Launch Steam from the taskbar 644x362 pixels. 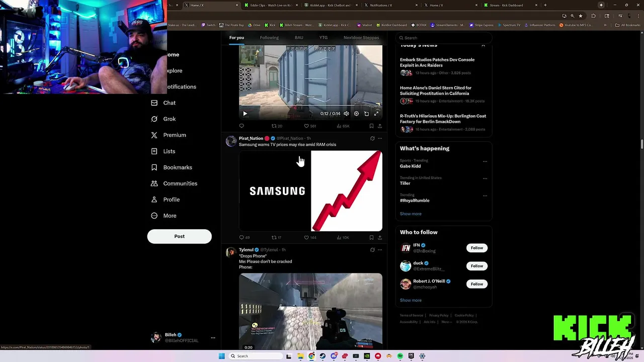pos(323,356)
